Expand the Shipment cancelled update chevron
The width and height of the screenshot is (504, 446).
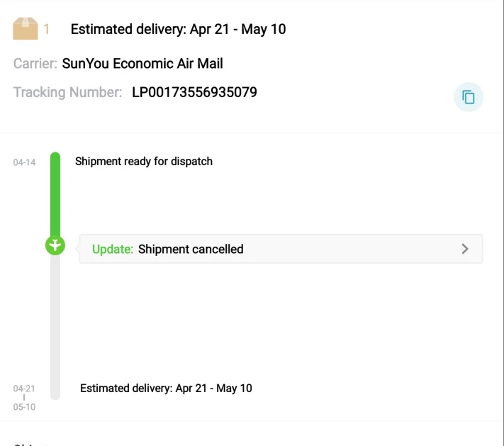point(465,249)
